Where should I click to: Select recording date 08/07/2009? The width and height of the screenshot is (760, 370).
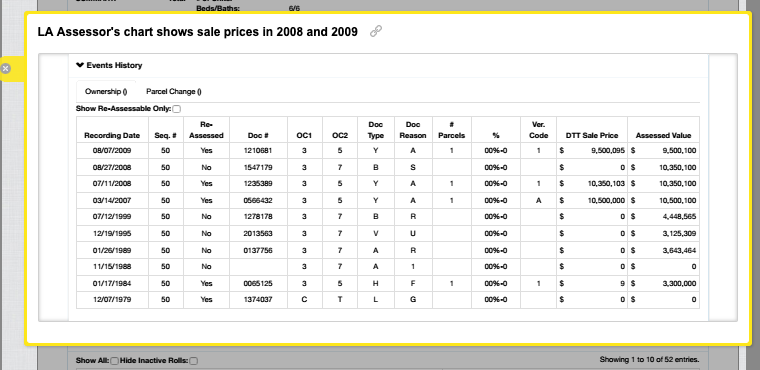(x=112, y=151)
